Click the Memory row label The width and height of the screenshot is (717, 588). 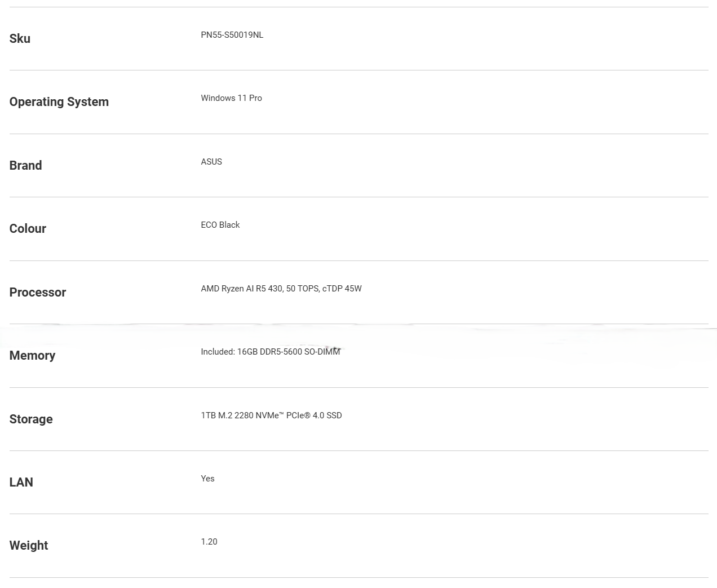click(x=32, y=355)
